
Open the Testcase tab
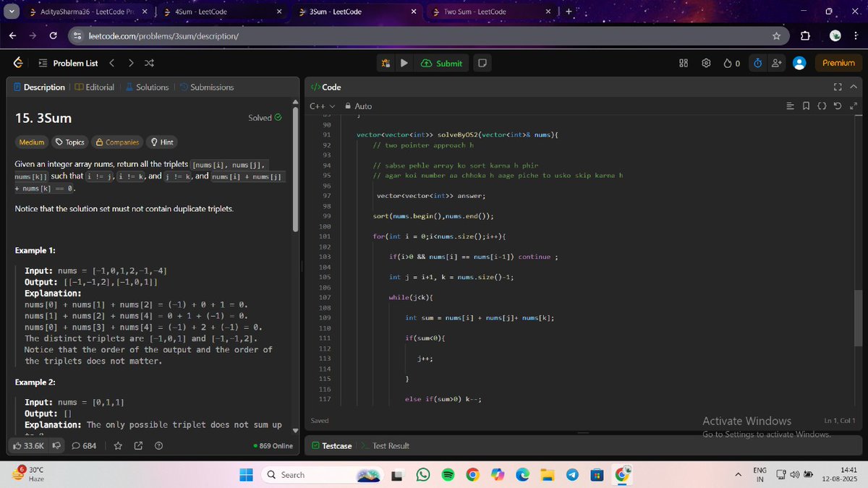click(x=332, y=446)
